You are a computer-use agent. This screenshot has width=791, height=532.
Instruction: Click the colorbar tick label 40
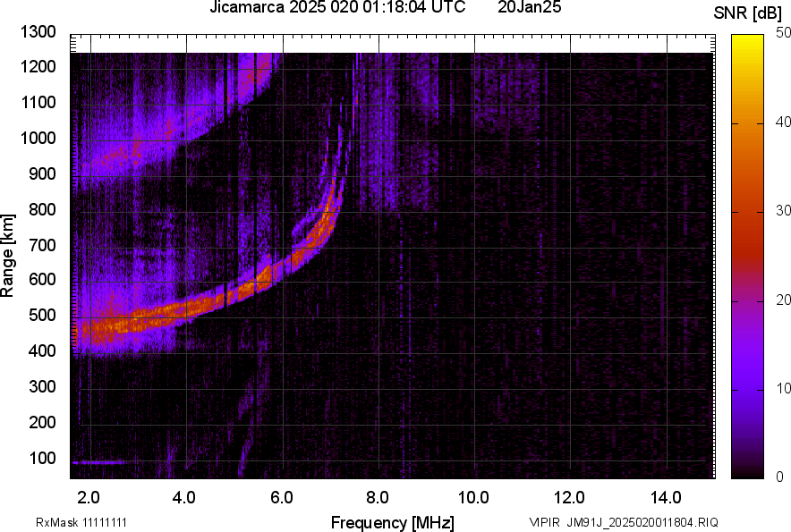click(782, 122)
